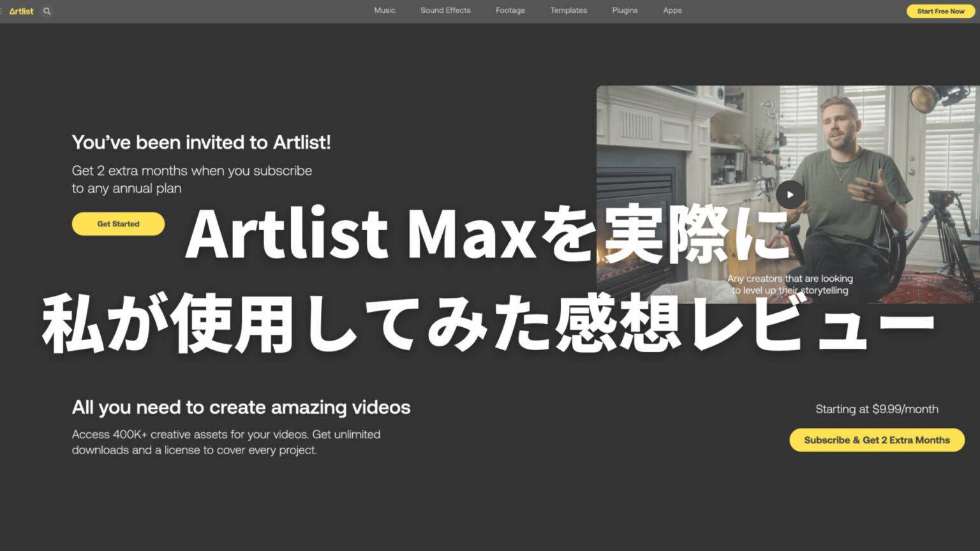
Task: Click the Get Started button
Action: 118,224
